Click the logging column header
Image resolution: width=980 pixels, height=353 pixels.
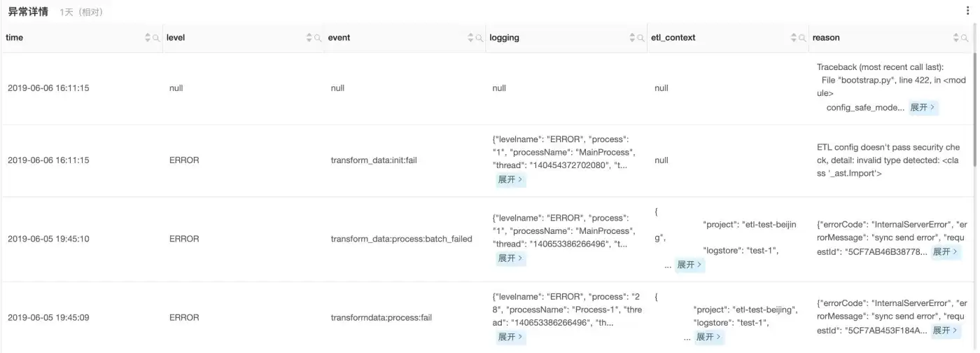pos(504,38)
